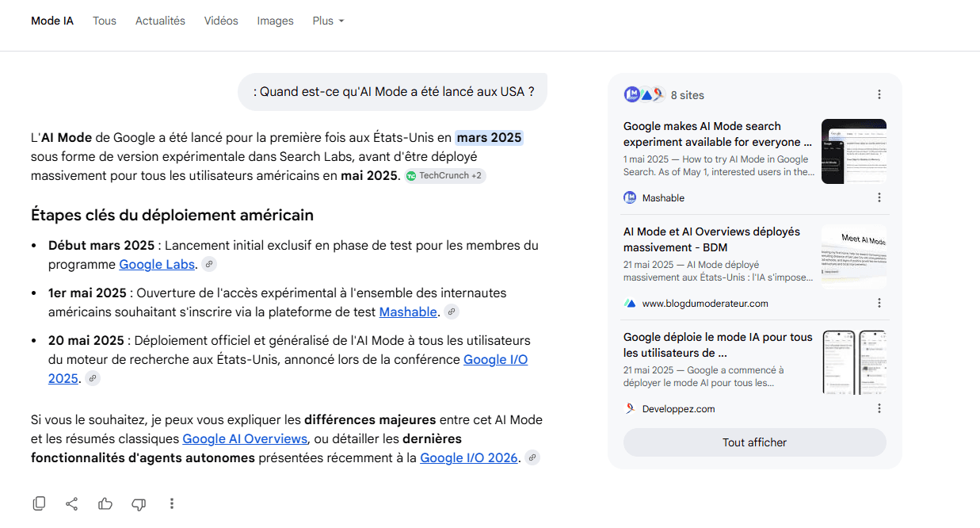
Task: Share the AI response
Action: click(72, 503)
